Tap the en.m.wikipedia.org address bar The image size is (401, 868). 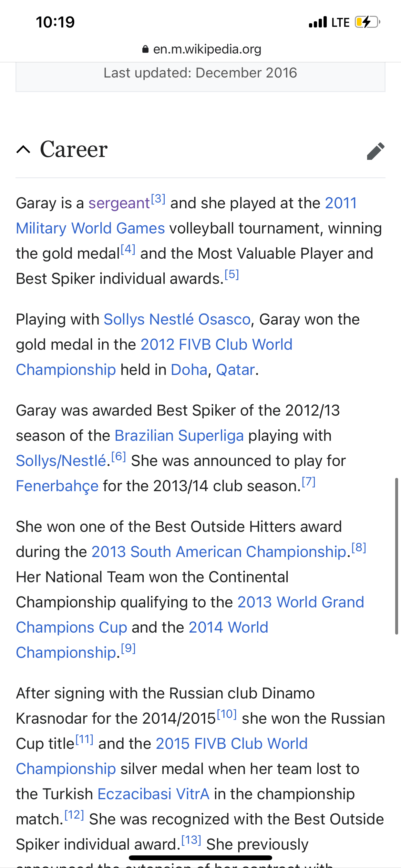click(x=201, y=49)
